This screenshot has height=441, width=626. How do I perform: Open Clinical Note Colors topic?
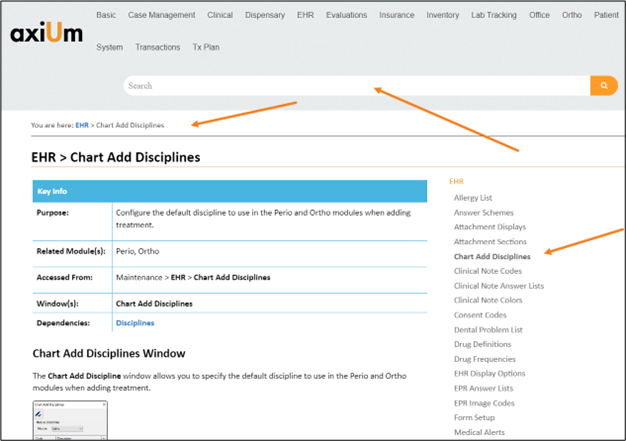pyautogui.click(x=488, y=300)
